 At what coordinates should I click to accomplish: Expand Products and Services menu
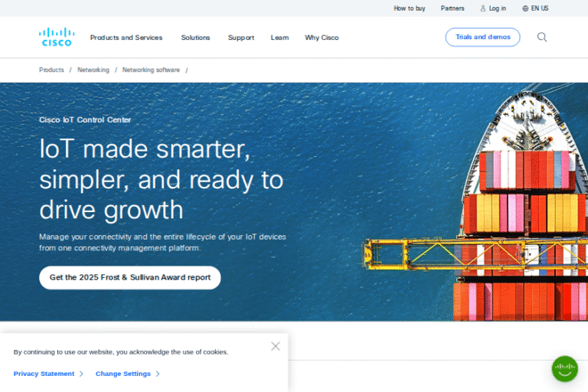pos(126,38)
